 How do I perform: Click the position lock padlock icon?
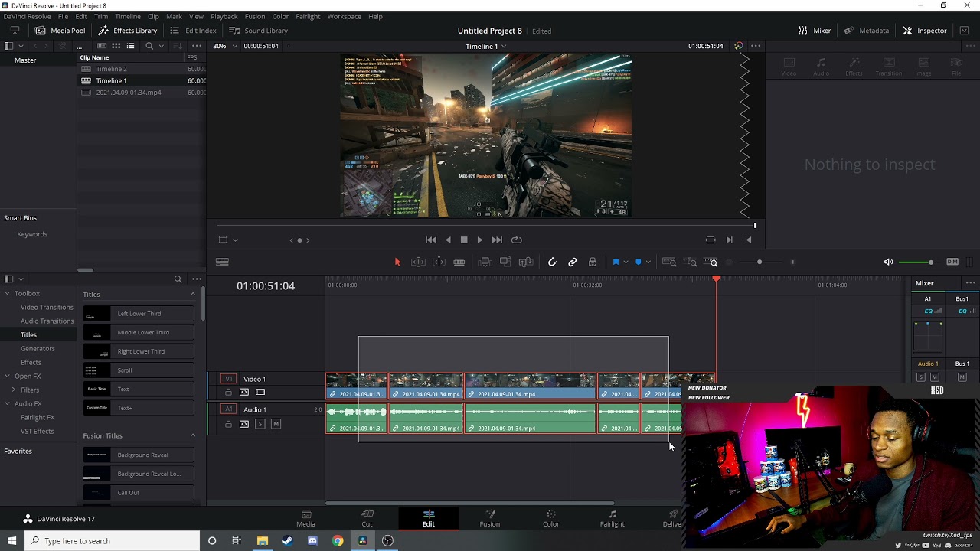click(593, 262)
